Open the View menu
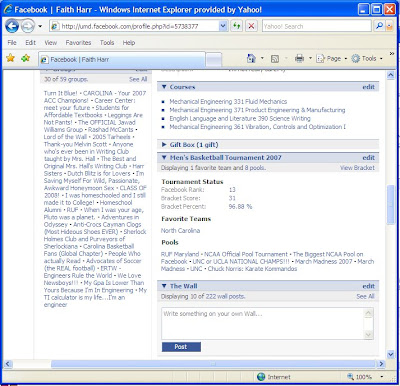This screenshot has width=400, height=386. tap(51, 43)
